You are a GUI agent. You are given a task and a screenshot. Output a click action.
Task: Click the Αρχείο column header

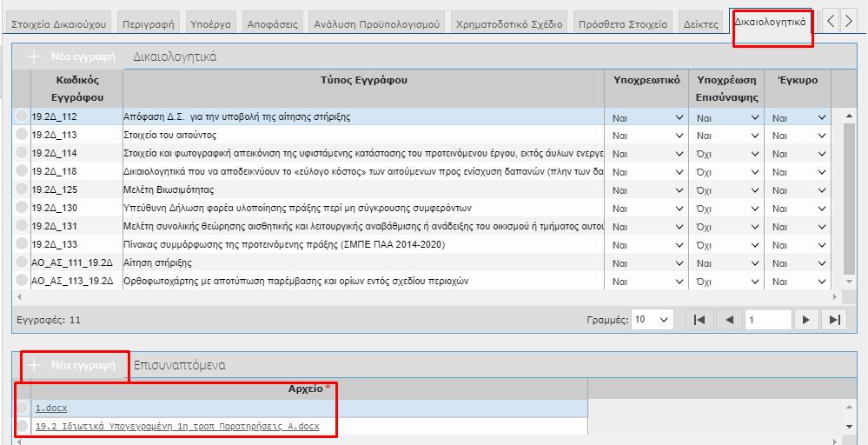tap(309, 389)
